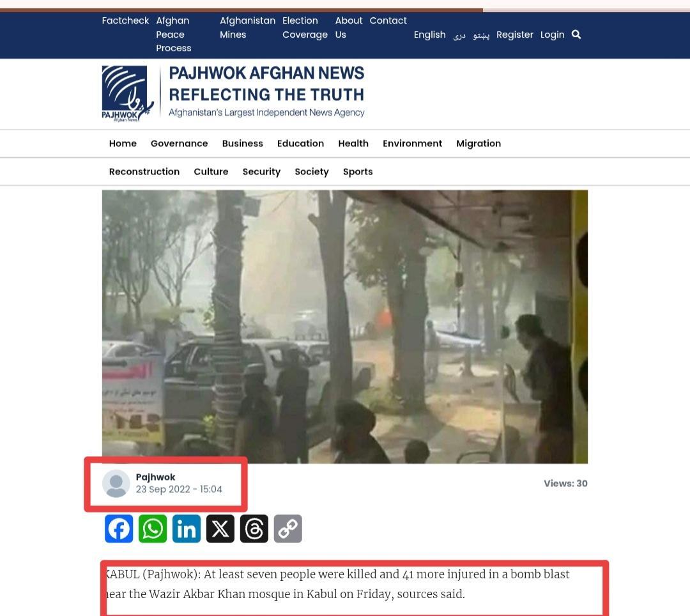Share article via WhatsApp icon

click(153, 528)
